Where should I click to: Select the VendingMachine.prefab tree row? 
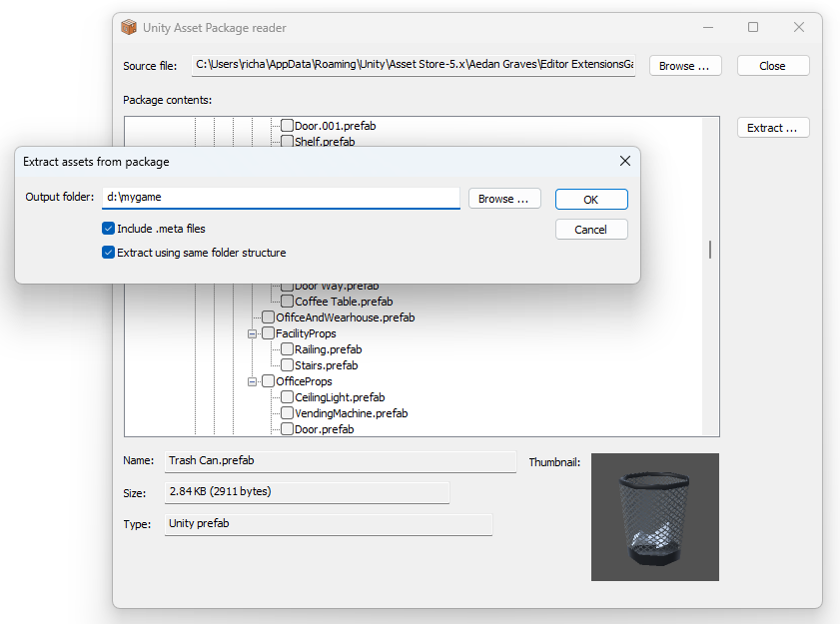pos(351,413)
